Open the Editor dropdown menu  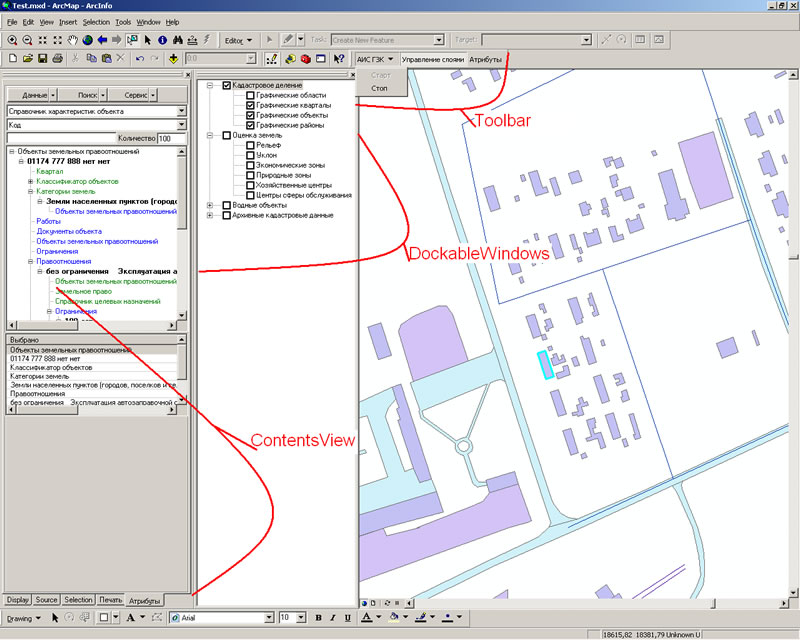click(x=238, y=40)
